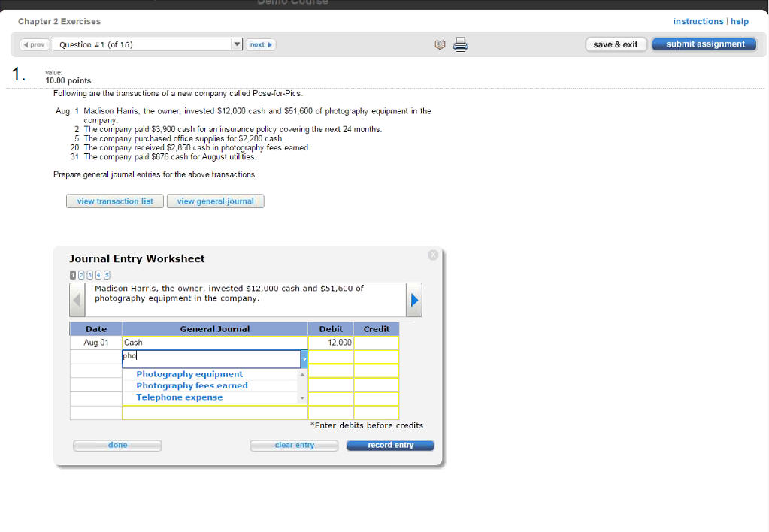Screen dimensions: 769x532
Task: Jump to worksheet entry 3
Action: (x=89, y=276)
